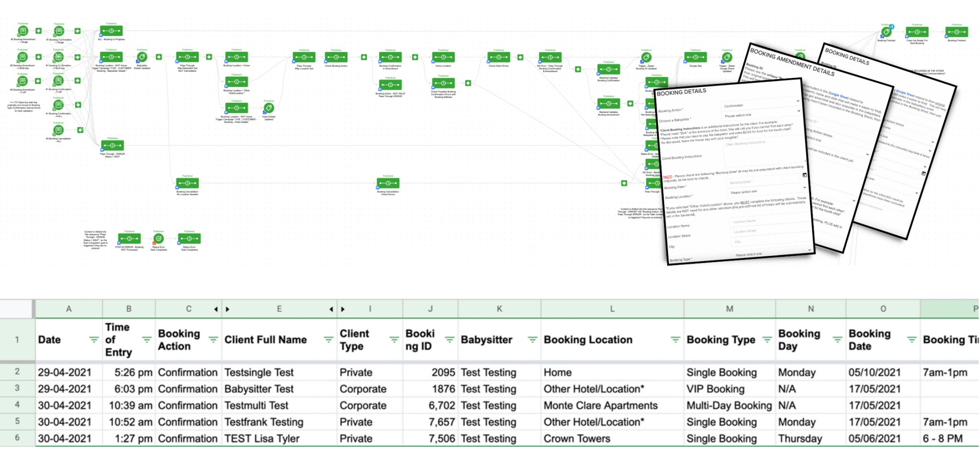980x451 pixels.
Task: Click the Google Sheet link in amendment form
Action: 838,96
